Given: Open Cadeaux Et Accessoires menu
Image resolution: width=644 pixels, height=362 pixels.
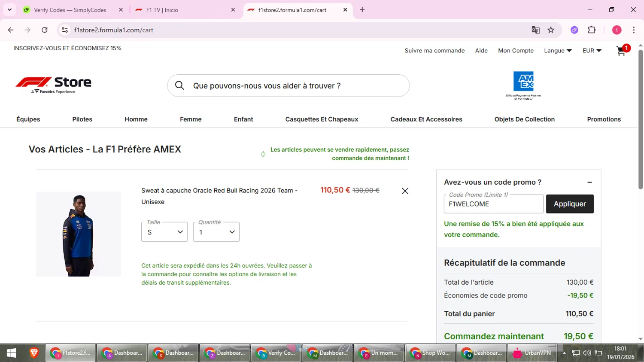Looking at the screenshot, I should pyautogui.click(x=426, y=119).
